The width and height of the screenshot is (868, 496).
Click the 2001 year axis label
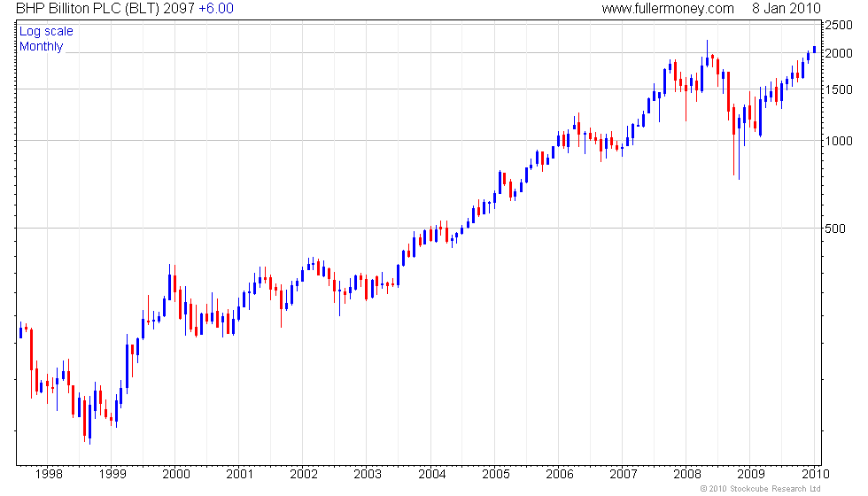pos(240,474)
